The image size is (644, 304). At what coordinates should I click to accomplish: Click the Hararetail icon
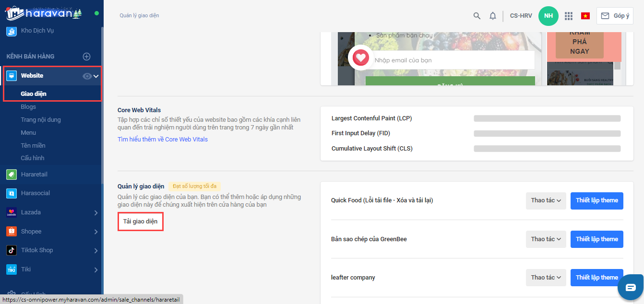12,175
